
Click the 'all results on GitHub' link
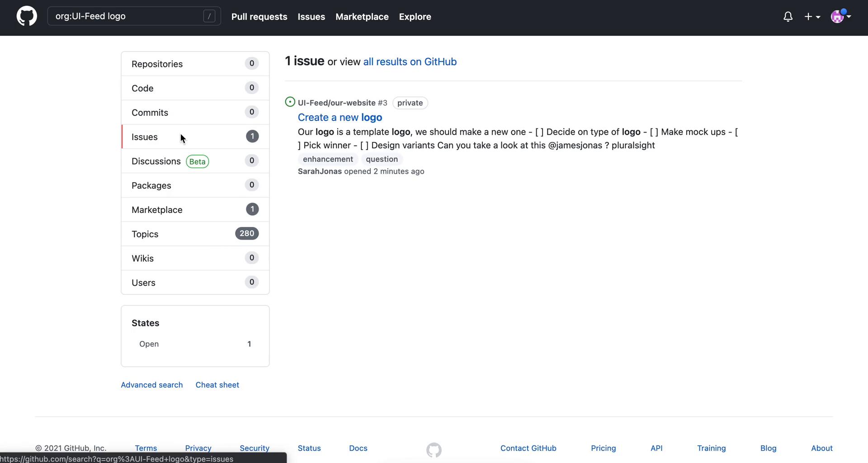pyautogui.click(x=410, y=62)
